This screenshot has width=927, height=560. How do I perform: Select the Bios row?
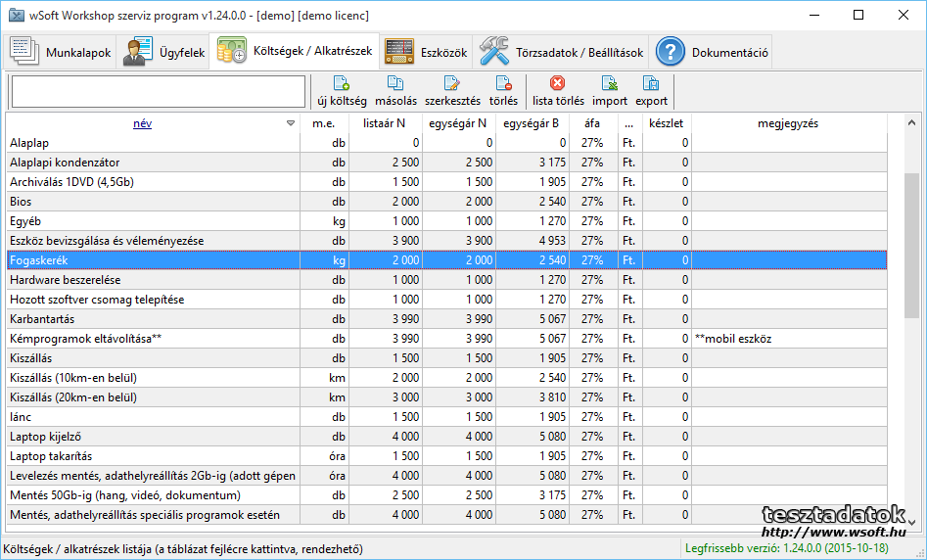click(x=446, y=201)
